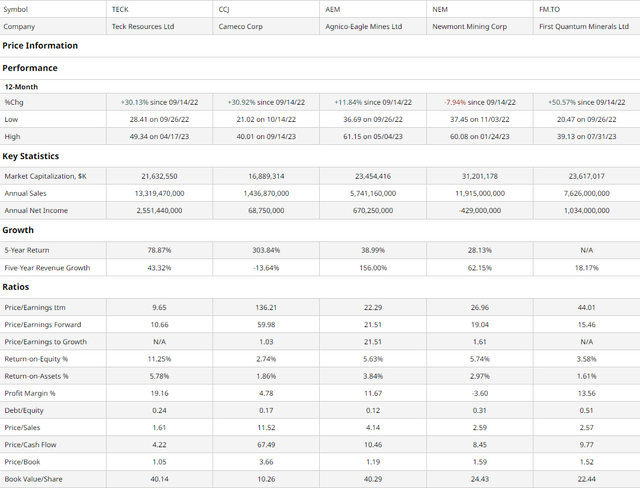Screen dimensions: 640x488
Task: Select price/sales value 11.52
Action: [266, 428]
